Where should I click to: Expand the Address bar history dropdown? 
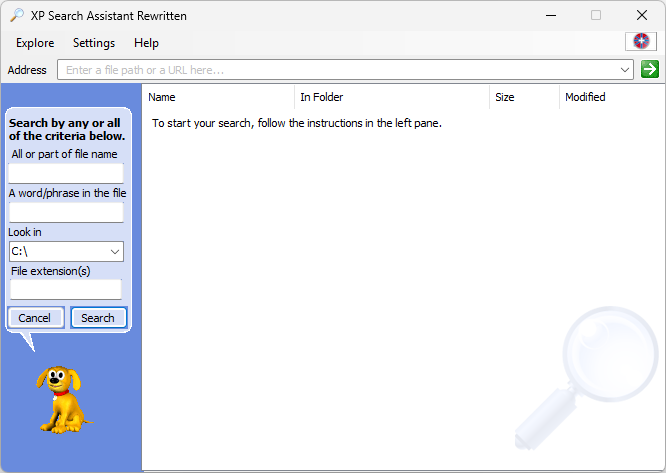coord(624,70)
